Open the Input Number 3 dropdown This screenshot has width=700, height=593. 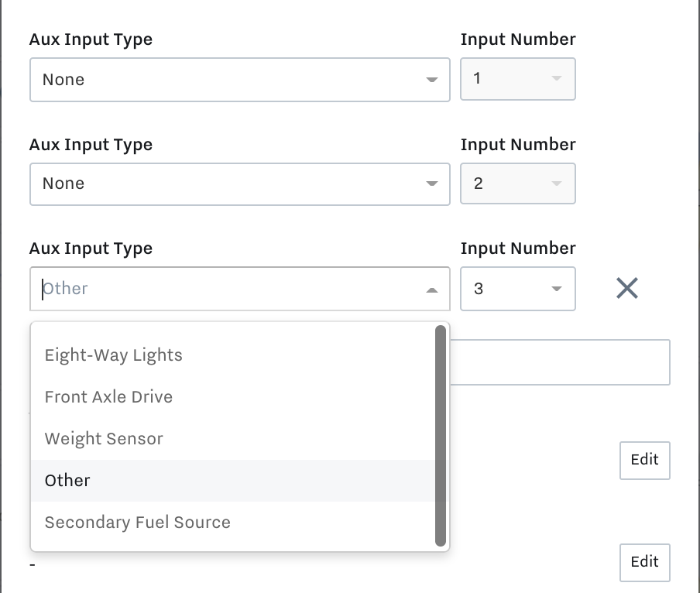click(x=518, y=289)
